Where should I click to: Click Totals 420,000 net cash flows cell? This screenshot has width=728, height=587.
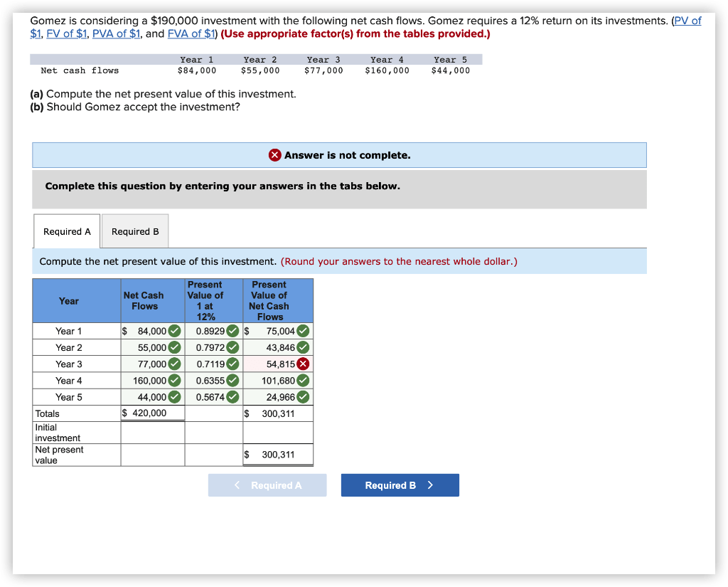pyautogui.click(x=153, y=413)
